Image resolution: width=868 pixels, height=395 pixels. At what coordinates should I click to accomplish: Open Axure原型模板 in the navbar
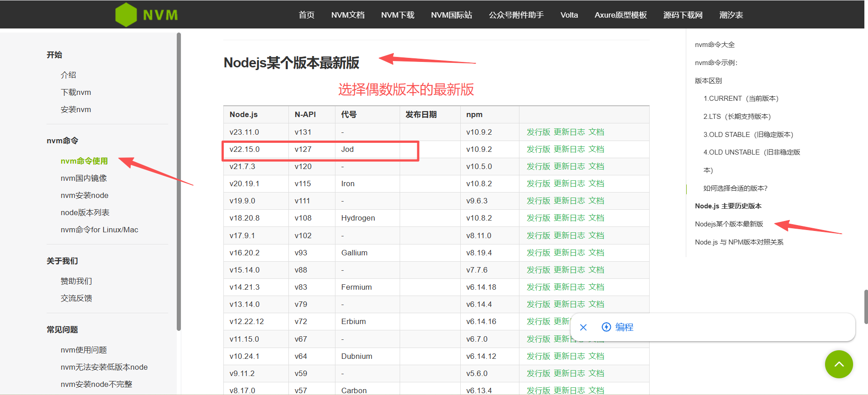coord(621,15)
